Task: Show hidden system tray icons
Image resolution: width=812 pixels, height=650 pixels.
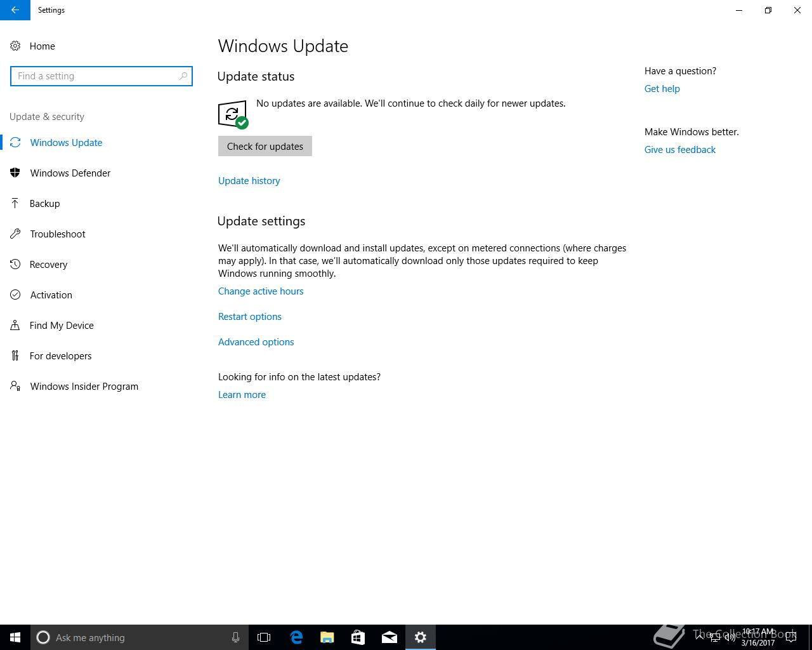Action: point(700,637)
